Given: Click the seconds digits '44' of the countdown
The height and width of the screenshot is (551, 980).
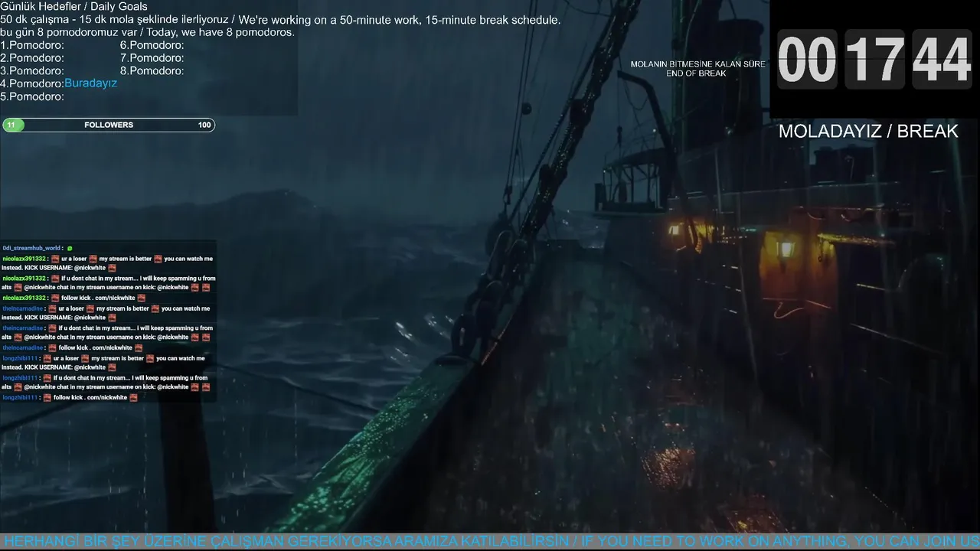Looking at the screenshot, I should click(x=942, y=60).
